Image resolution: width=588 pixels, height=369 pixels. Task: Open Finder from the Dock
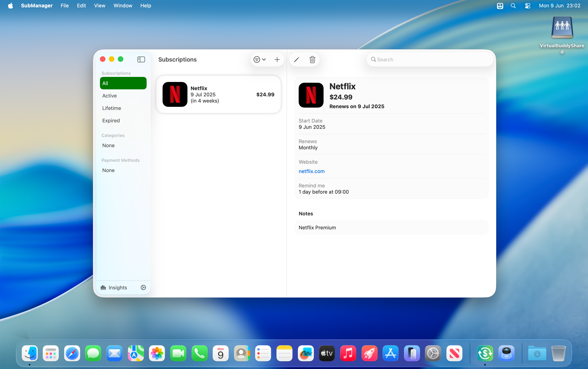(x=30, y=353)
